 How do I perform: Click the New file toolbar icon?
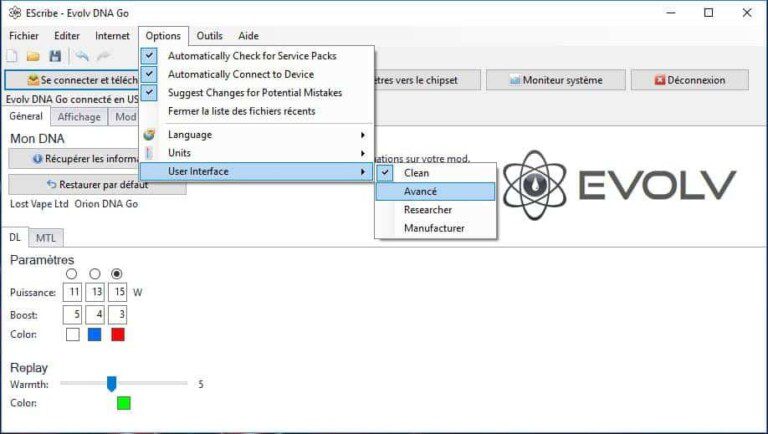(12, 56)
